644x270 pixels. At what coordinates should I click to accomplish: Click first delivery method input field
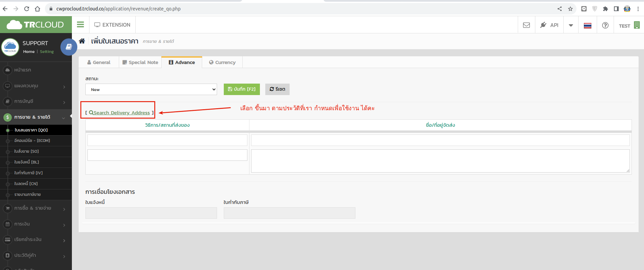(x=167, y=140)
